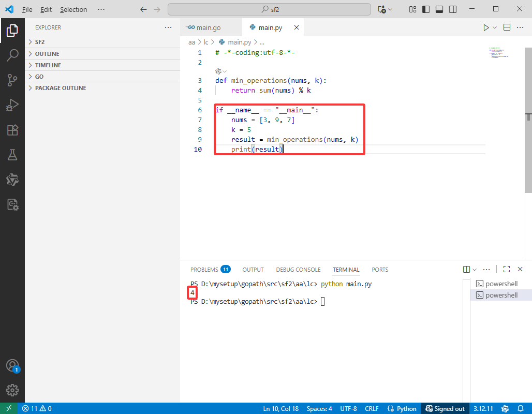Open the Testing flask view
532x414 pixels.
click(12, 155)
